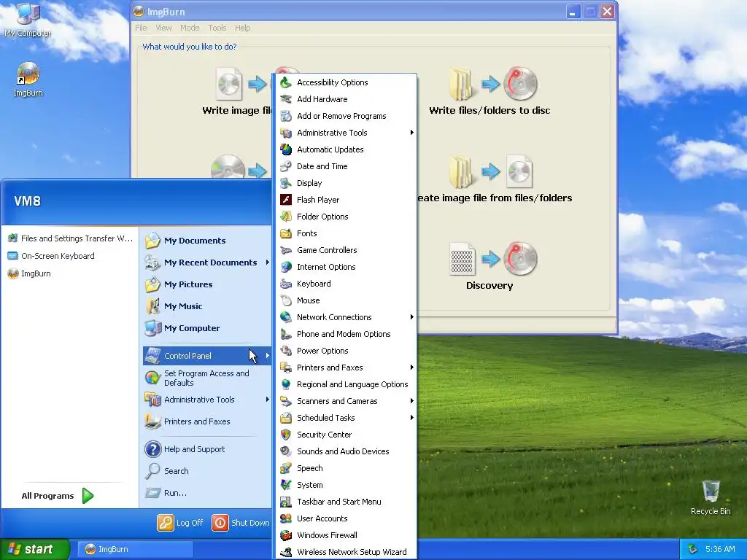
Task: Click the User Accounts icon
Action: click(x=286, y=518)
